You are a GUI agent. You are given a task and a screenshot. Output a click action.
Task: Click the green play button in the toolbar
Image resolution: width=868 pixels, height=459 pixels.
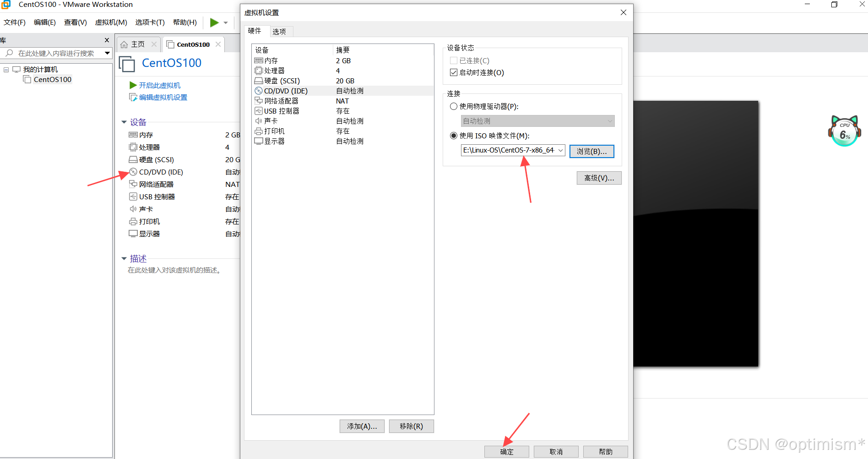214,22
